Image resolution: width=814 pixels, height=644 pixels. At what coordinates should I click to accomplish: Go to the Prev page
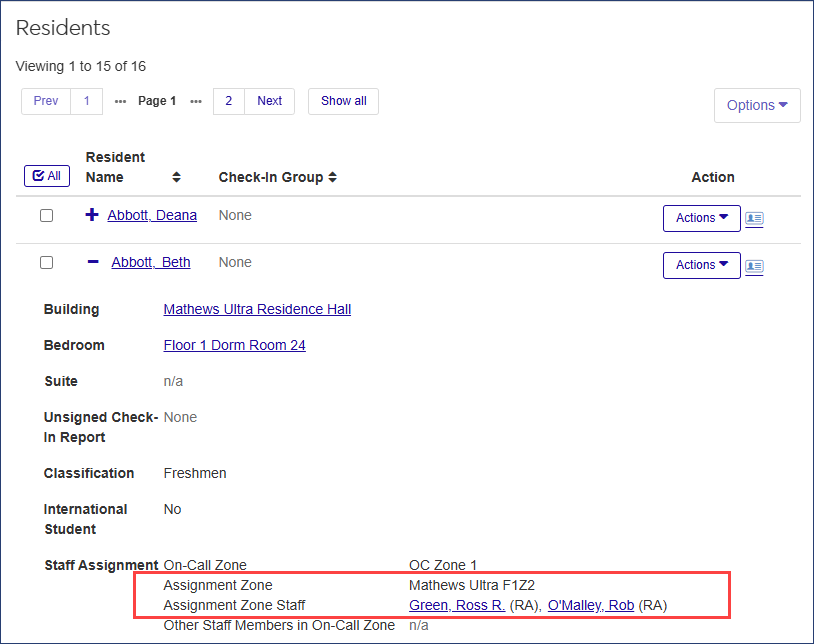coord(46,101)
